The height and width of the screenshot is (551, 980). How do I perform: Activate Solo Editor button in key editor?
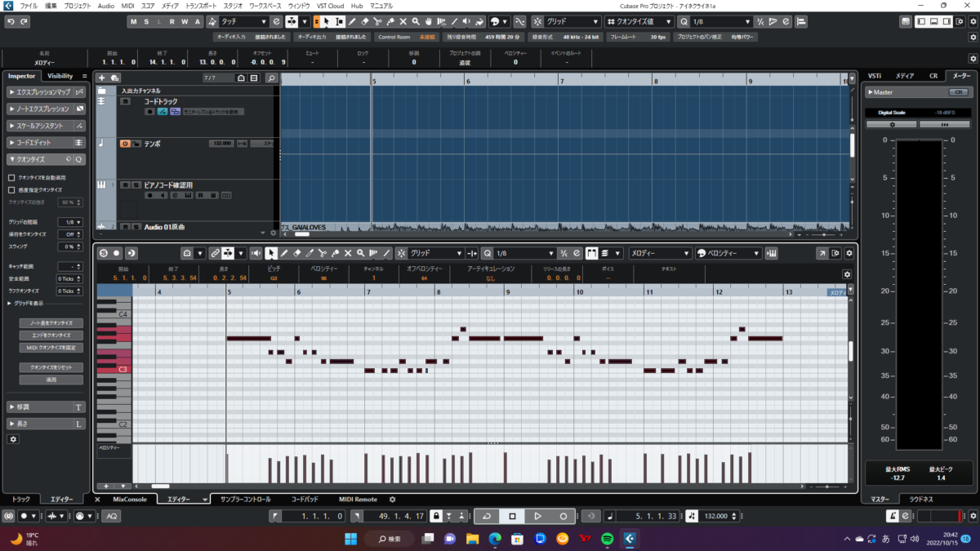pyautogui.click(x=103, y=253)
